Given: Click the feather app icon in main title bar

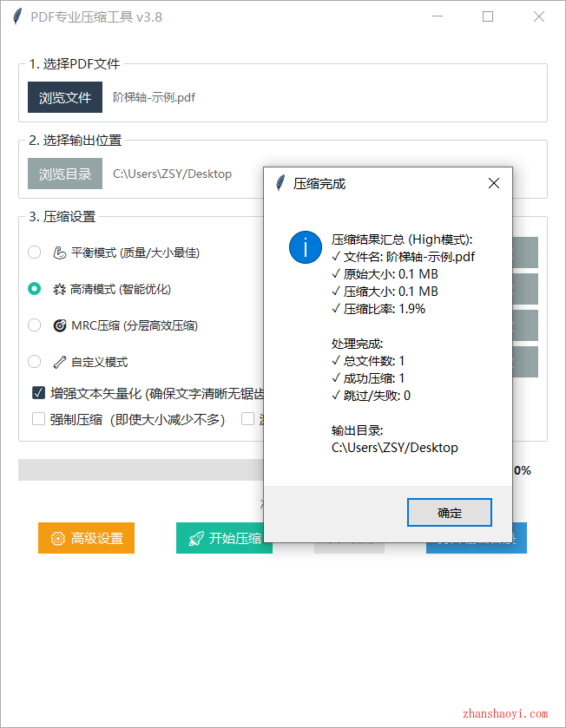Looking at the screenshot, I should pyautogui.click(x=17, y=16).
